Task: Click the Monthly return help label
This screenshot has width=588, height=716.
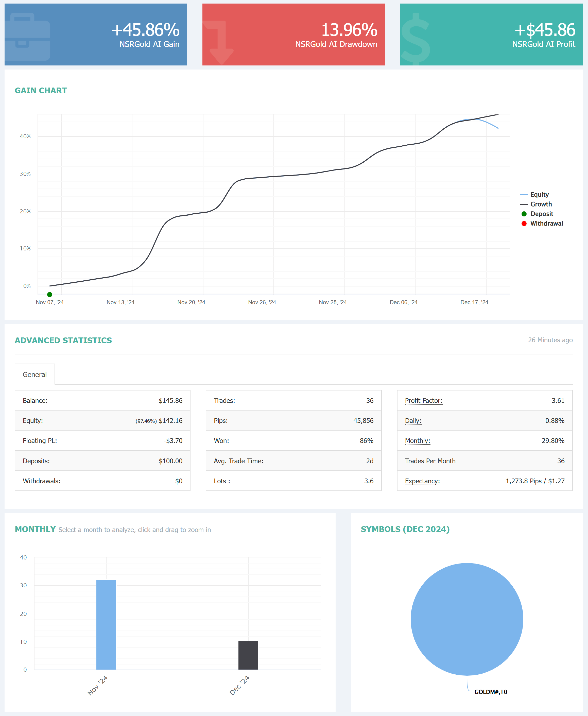Action: click(417, 441)
